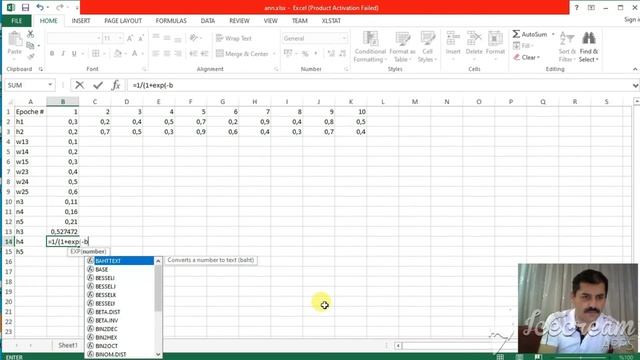This screenshot has width=640, height=360.
Task: Open font name combo box
Action: click(74, 38)
